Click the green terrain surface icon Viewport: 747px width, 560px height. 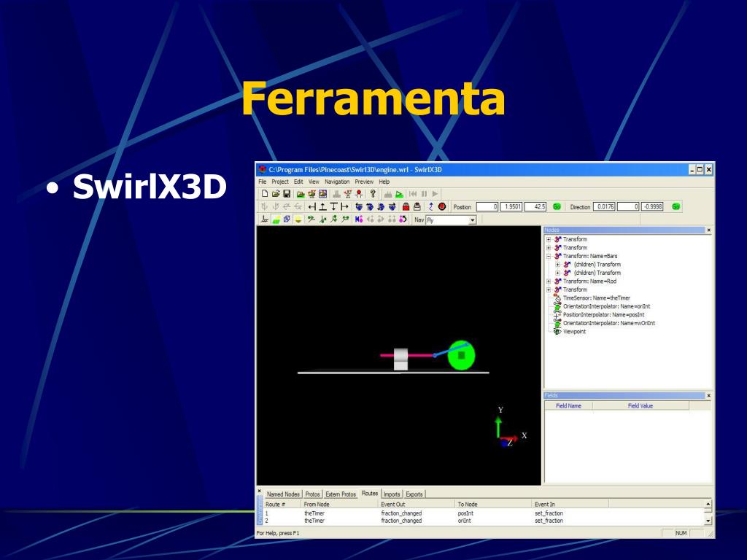pos(276,219)
